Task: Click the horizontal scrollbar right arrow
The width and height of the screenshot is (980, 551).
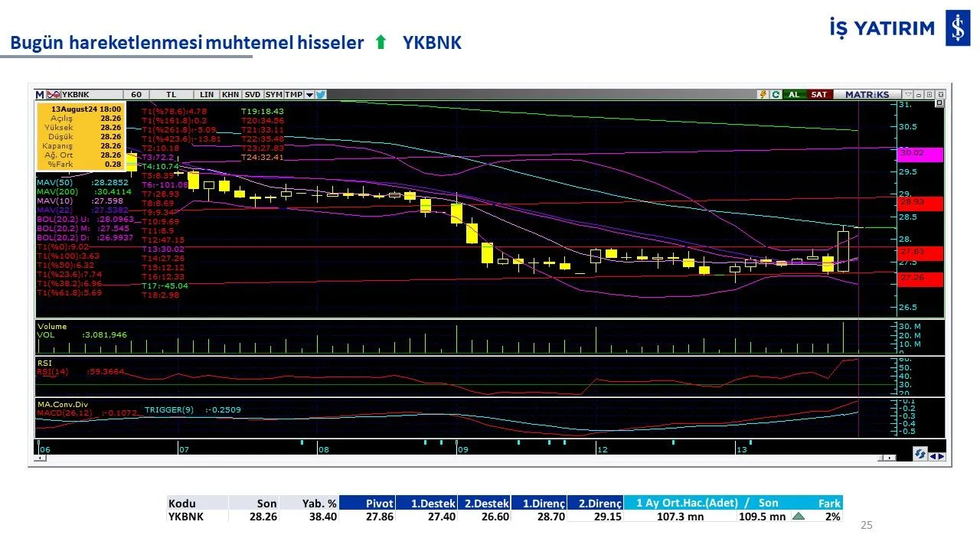Action: (891, 457)
